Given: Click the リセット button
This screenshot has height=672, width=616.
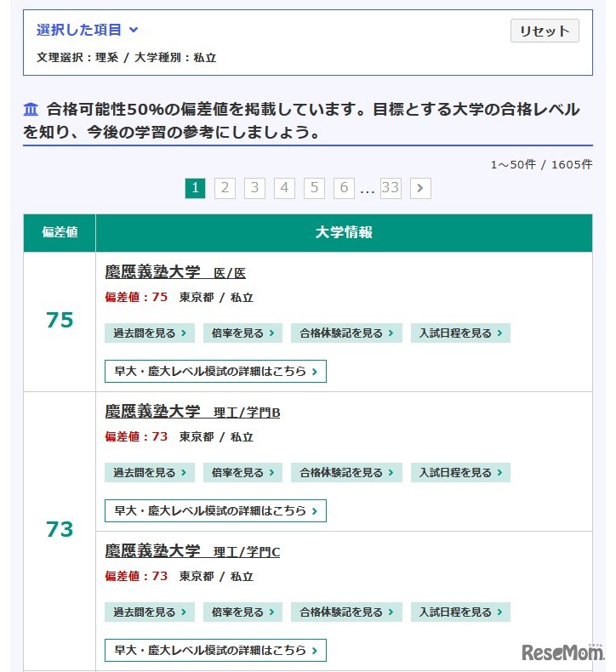Looking at the screenshot, I should pos(544,31).
